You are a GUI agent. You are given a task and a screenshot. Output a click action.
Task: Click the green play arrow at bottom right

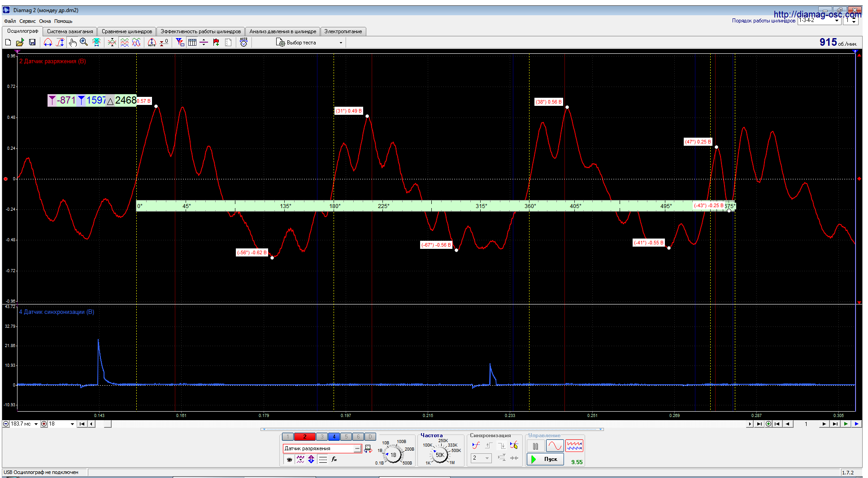tap(846, 424)
